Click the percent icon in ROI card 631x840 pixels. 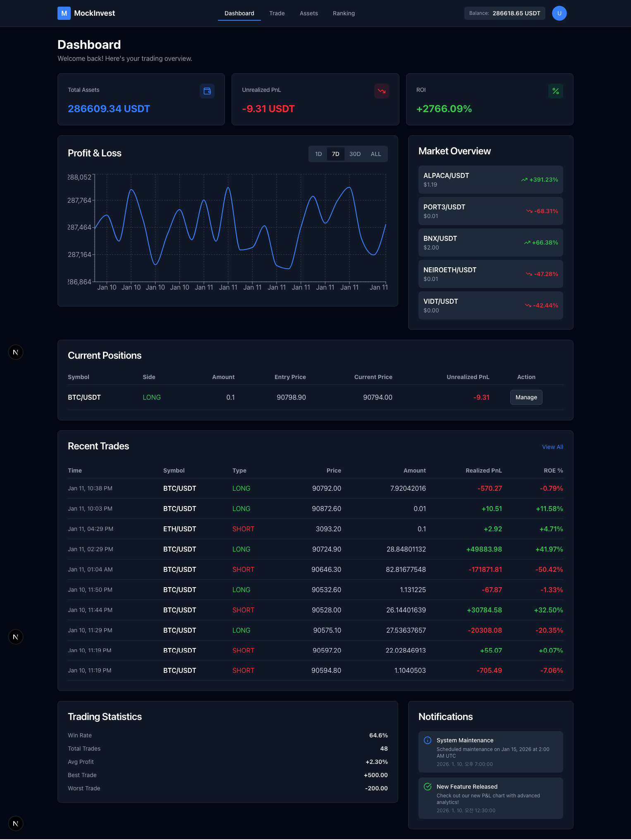click(555, 91)
